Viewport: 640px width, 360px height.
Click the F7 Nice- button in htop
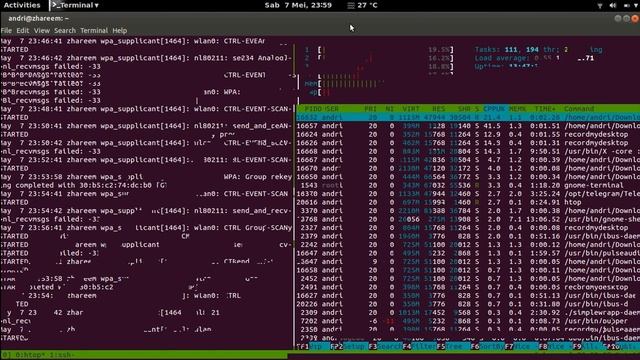[521, 347]
